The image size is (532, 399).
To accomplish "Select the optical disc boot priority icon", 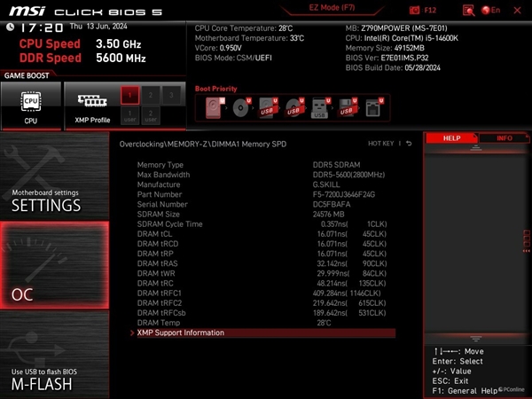I will click(241, 108).
